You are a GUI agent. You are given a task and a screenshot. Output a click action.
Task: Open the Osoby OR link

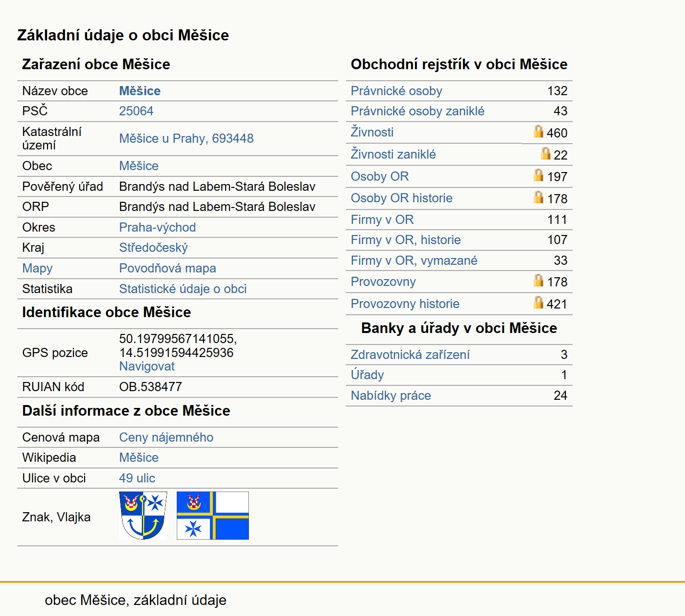[x=380, y=176]
